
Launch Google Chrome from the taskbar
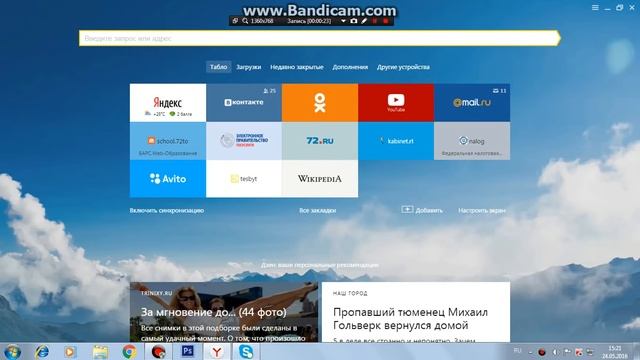coord(129,351)
